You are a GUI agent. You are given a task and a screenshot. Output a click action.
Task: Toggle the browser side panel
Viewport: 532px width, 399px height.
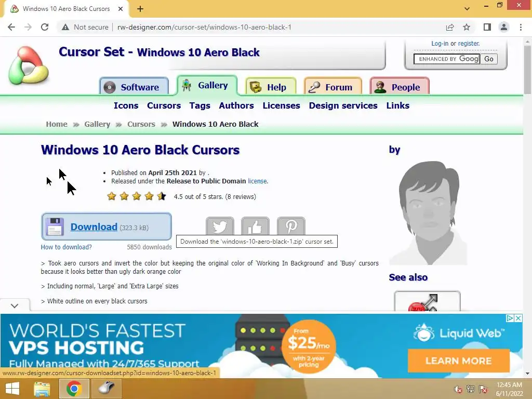click(487, 27)
